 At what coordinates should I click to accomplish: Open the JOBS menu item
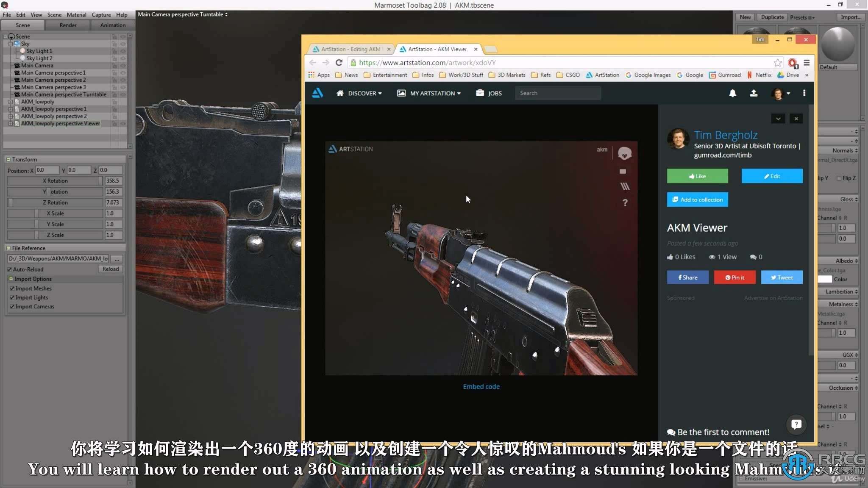point(489,93)
